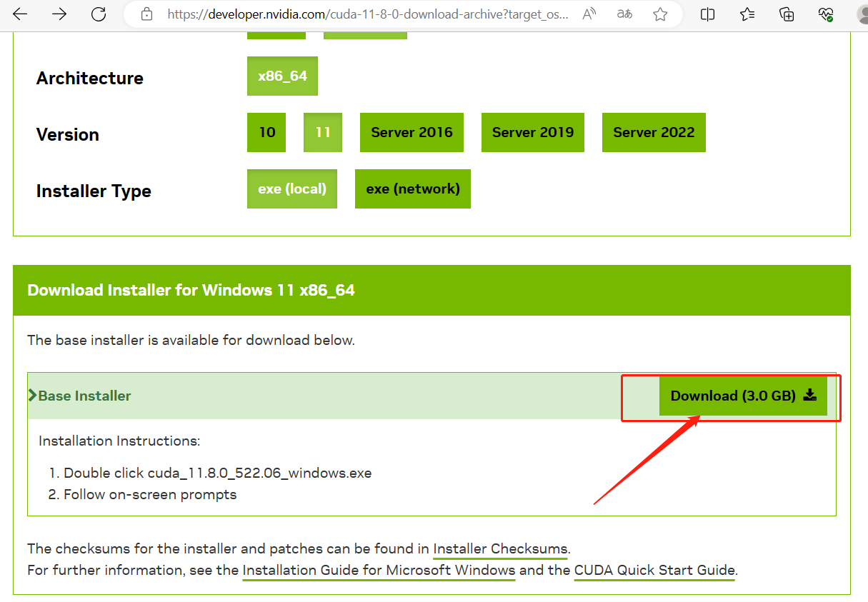Screen dimensions: 868x602
Task: Download the 3.0 GB base installer
Action: click(x=743, y=396)
